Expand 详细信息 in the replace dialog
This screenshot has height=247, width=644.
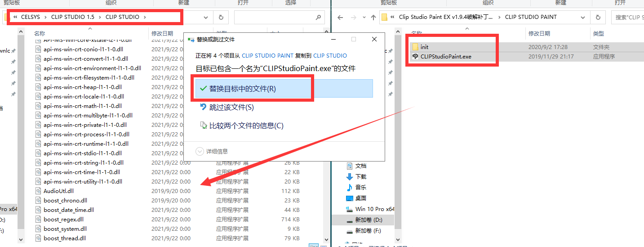tap(212, 151)
